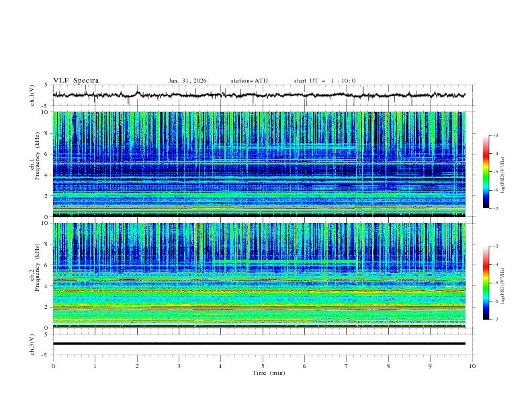532x411 pixels.
Task: Click the color bar beside ch.2 spectrogram
Action: (486, 283)
